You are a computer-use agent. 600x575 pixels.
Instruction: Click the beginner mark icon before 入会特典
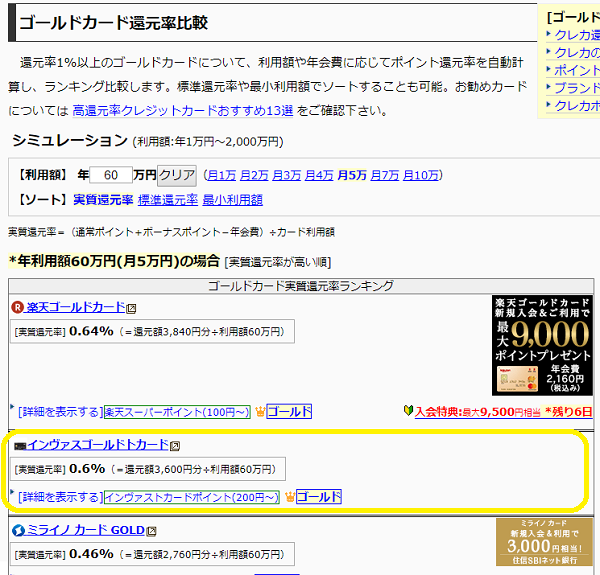point(408,411)
